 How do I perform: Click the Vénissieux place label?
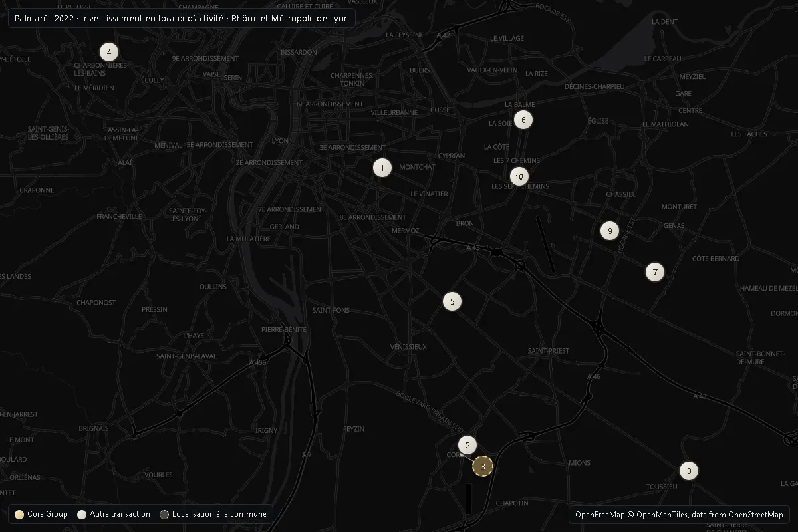point(408,347)
